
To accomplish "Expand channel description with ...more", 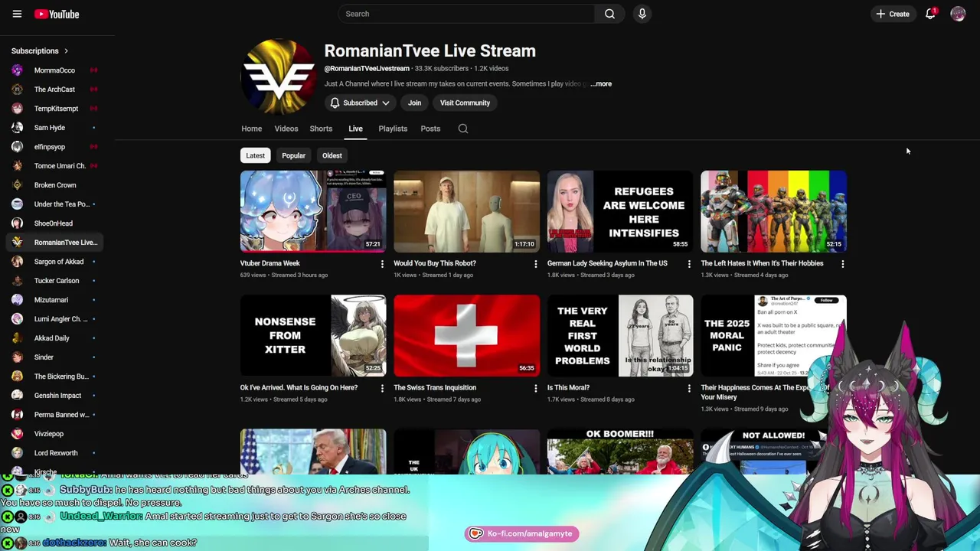I will click(x=601, y=84).
